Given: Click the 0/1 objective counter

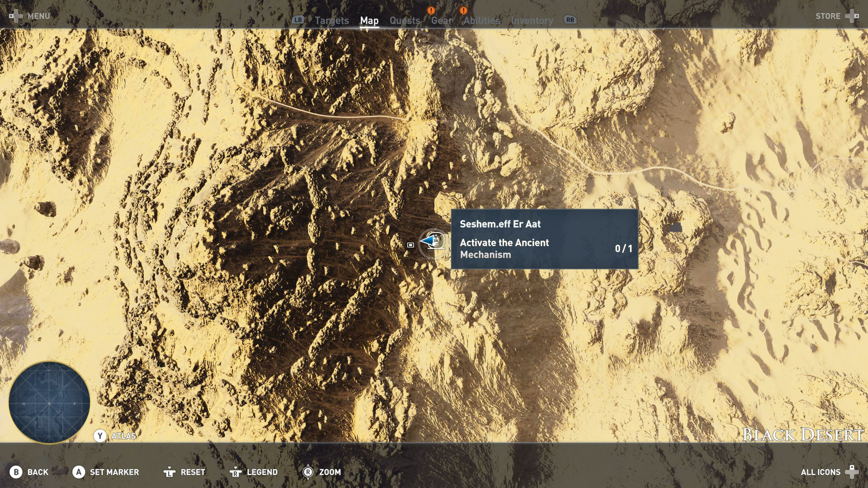Looking at the screenshot, I should (623, 249).
